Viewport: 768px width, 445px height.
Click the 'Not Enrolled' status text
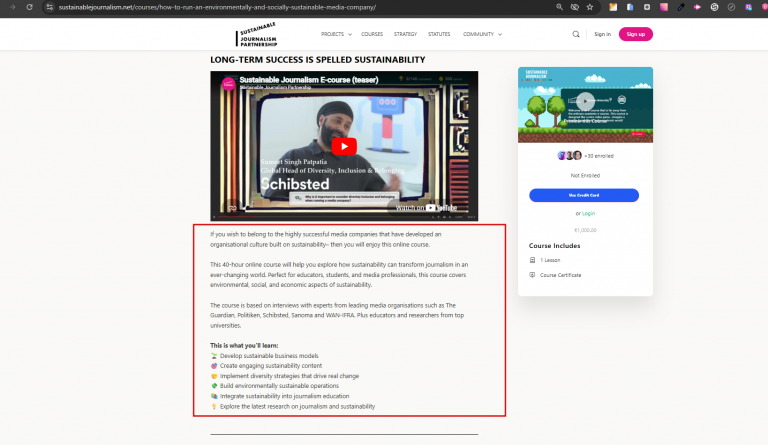[x=585, y=175]
